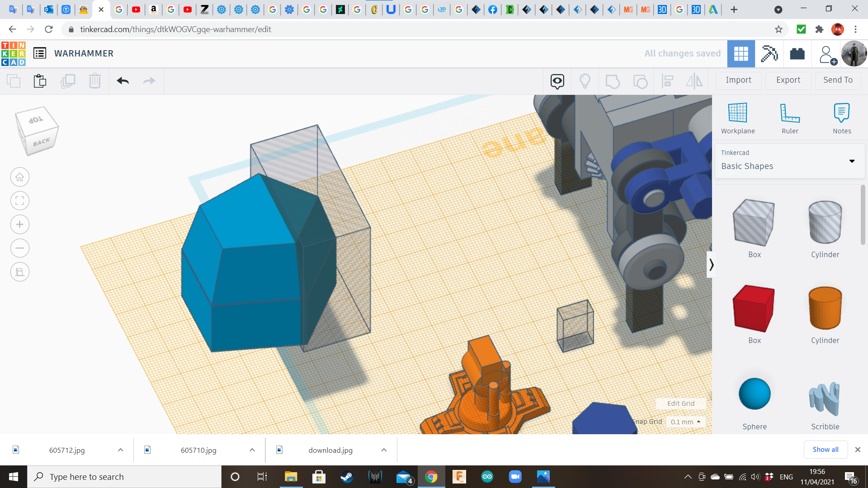Viewport: 868px width, 488px height.
Task: Switch to Blocks mode with pickaxe icon
Action: click(x=769, y=54)
